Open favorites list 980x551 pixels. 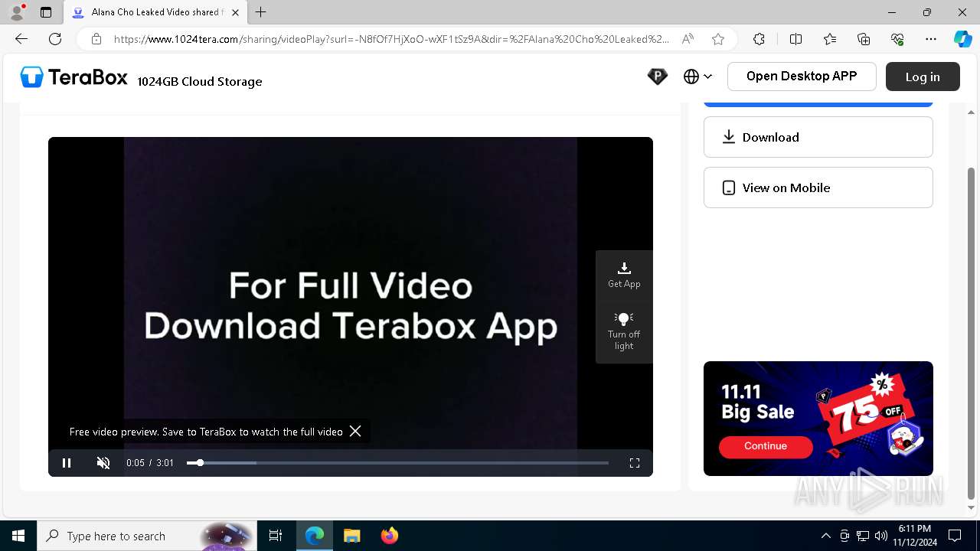830,39
